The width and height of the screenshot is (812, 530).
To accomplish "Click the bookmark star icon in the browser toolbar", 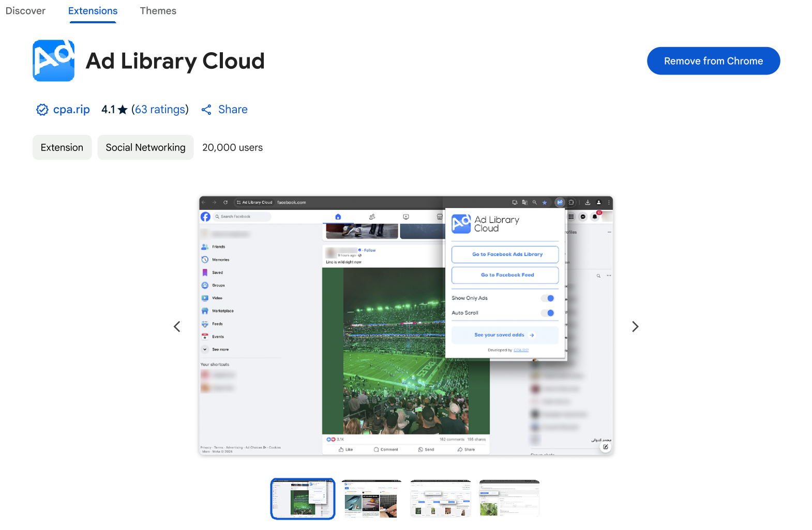I will (x=545, y=202).
